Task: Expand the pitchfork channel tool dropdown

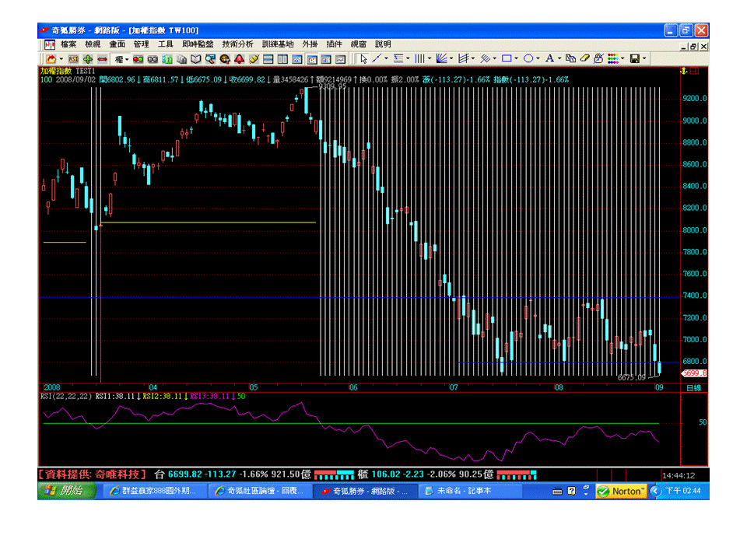Action: [472, 58]
